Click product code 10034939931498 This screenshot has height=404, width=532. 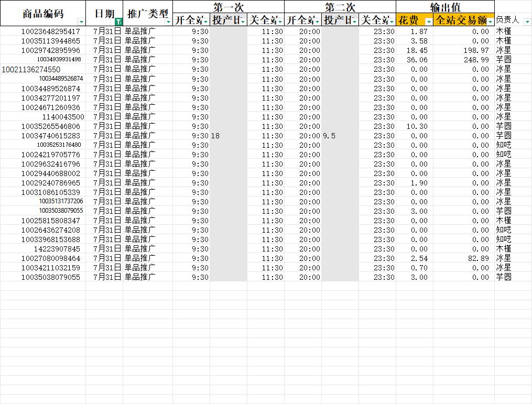coord(59,59)
